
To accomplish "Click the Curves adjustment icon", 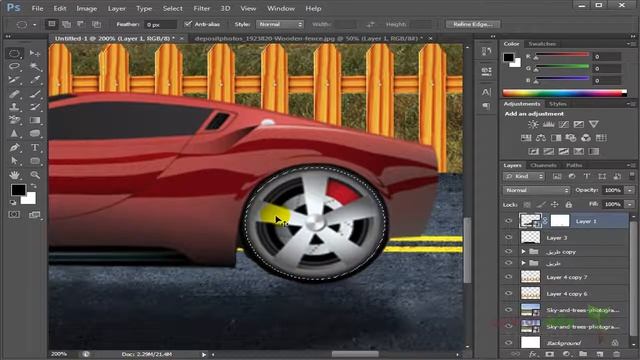I will pos(563,124).
